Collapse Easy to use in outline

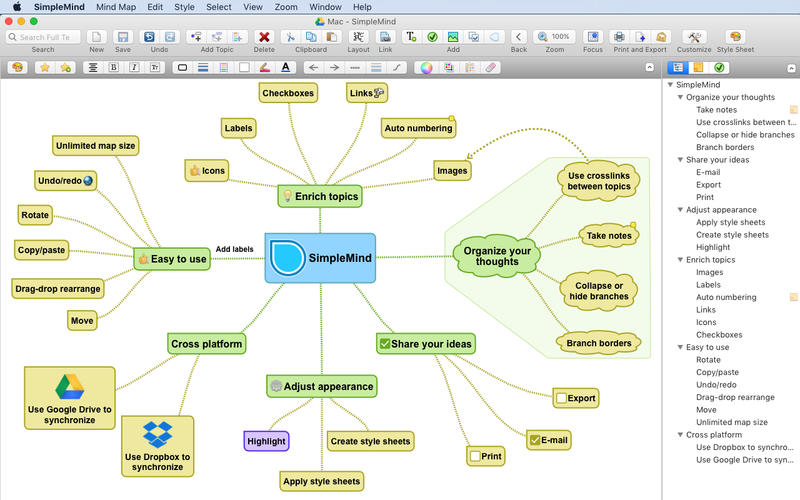680,347
